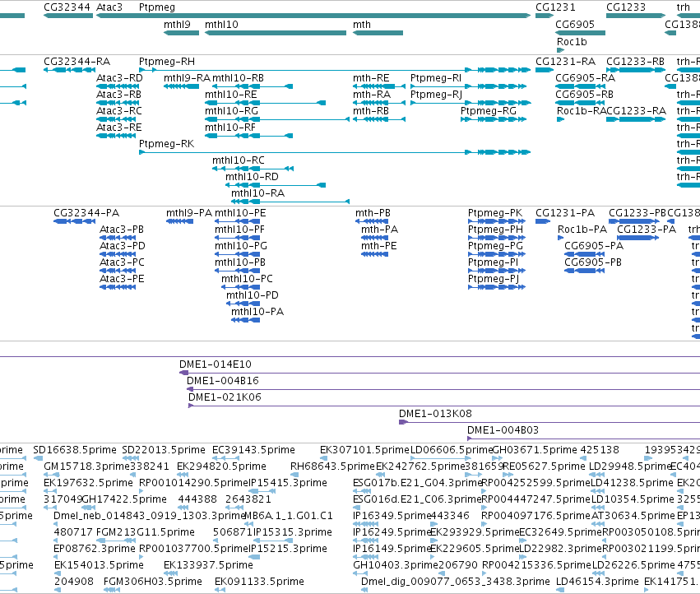Select the mthl10-RG transcript label

[x=231, y=111]
